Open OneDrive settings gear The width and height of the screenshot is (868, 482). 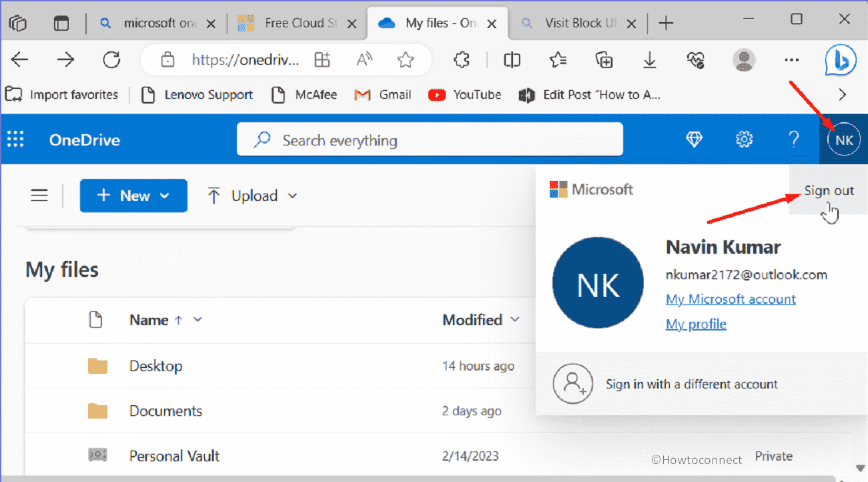click(x=744, y=140)
